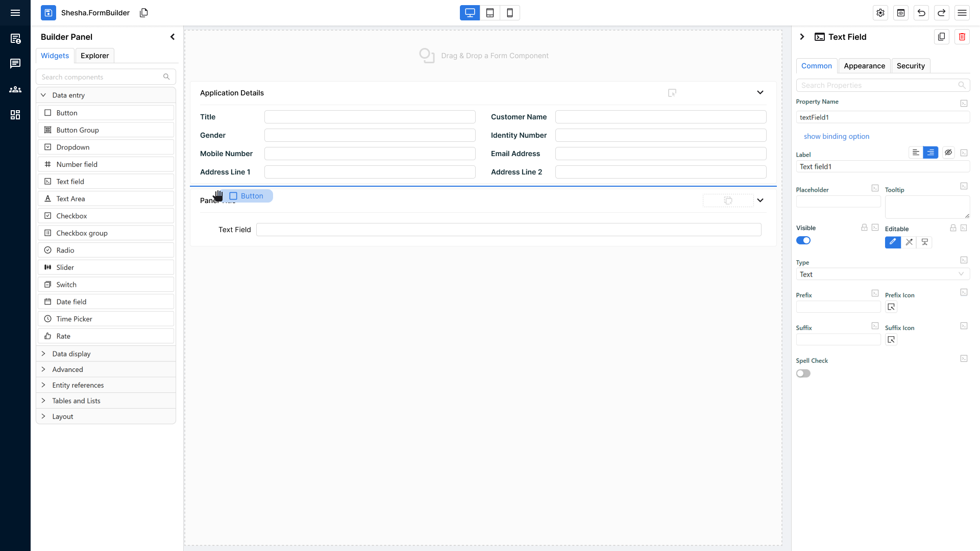The image size is (980, 551).
Task: Collapse the Builder Panel arrow
Action: (173, 37)
